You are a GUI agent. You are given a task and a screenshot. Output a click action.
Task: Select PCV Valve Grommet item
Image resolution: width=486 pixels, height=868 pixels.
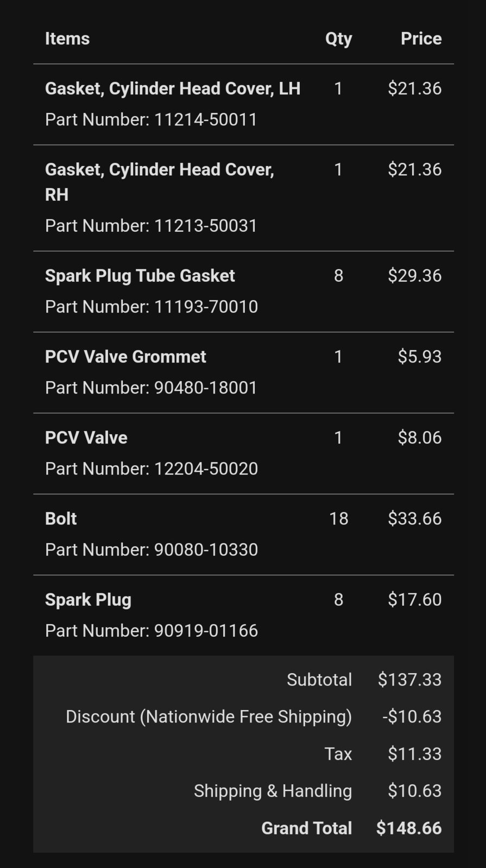pyautogui.click(x=125, y=357)
